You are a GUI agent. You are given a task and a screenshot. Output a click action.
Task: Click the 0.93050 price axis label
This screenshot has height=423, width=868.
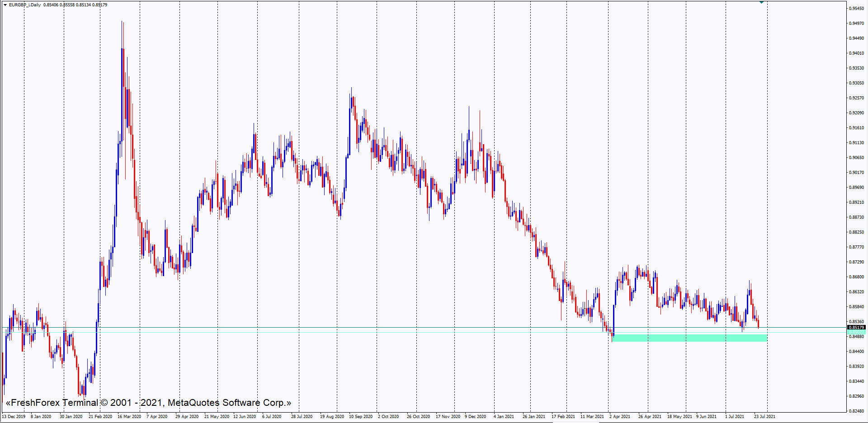(856, 83)
